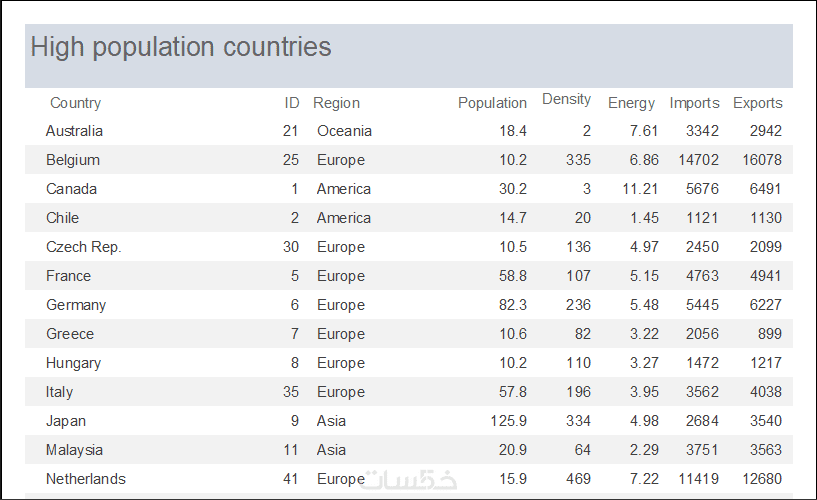Screen dimensions: 817x500
Task: Click the 'High population countries' report title
Action: 181,47
